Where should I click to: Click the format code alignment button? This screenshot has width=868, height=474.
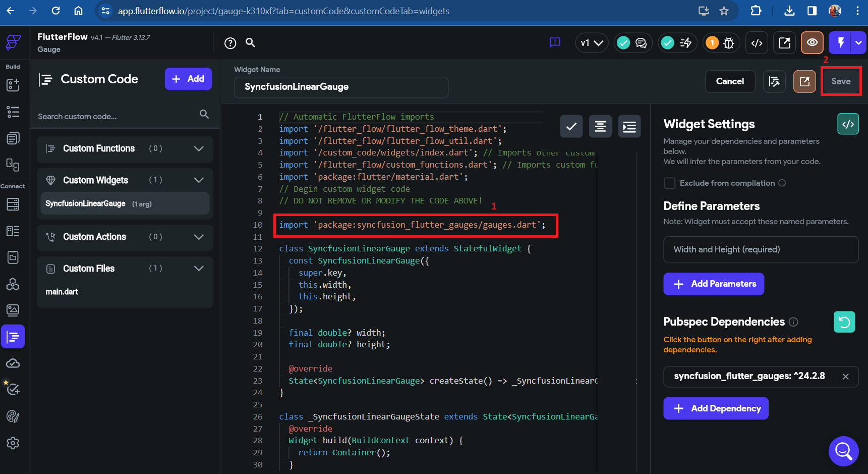pyautogui.click(x=600, y=127)
